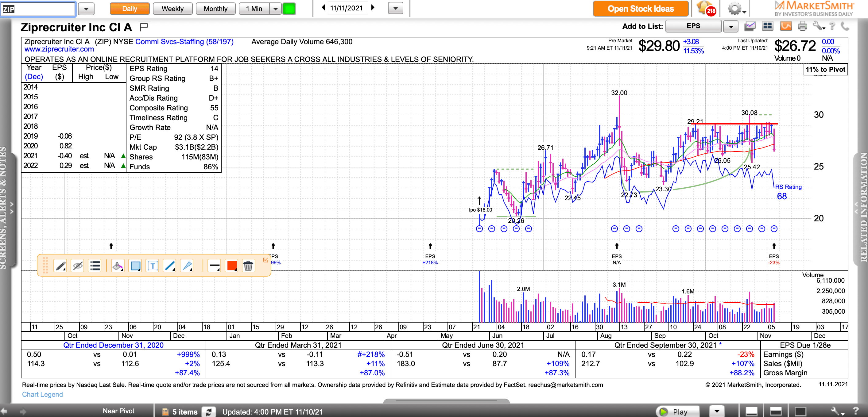Click the bottom bar help question mark
The image size is (868, 417).
coord(856,411)
